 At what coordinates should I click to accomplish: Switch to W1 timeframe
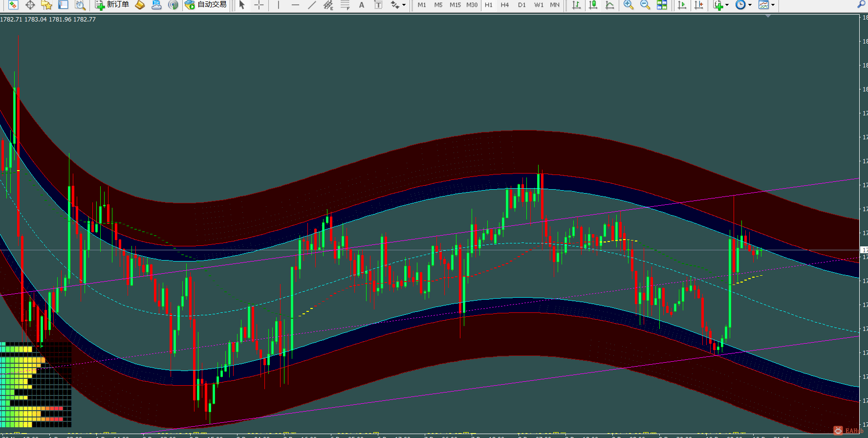click(539, 5)
